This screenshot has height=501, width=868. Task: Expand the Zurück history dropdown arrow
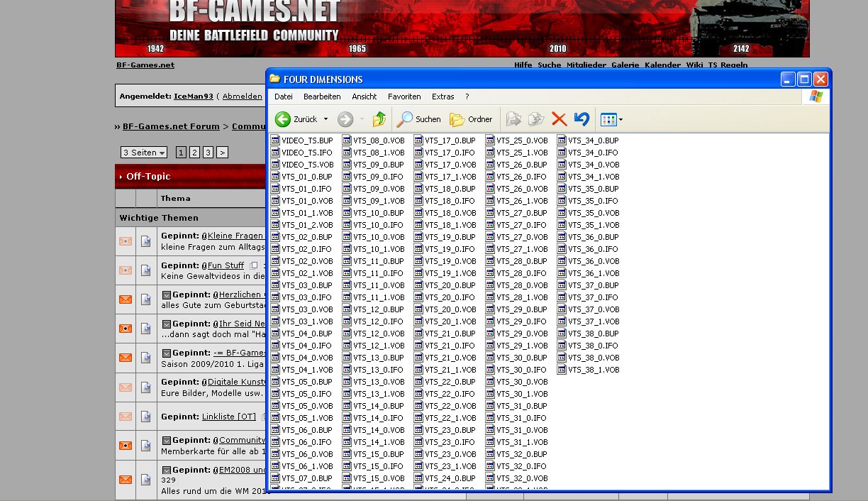tap(325, 119)
